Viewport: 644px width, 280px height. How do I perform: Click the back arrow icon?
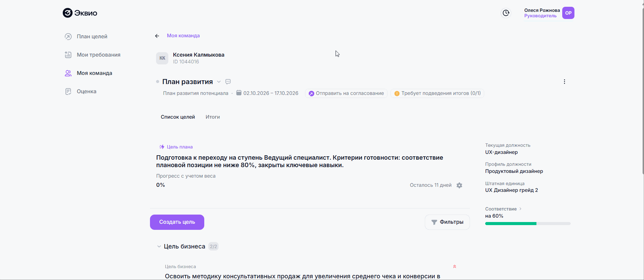point(157,36)
